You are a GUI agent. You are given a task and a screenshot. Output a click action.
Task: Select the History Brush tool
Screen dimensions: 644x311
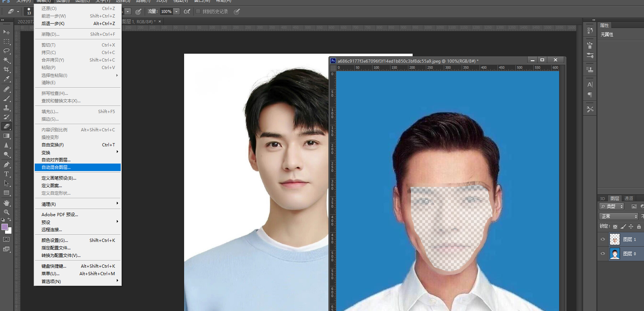pyautogui.click(x=6, y=117)
